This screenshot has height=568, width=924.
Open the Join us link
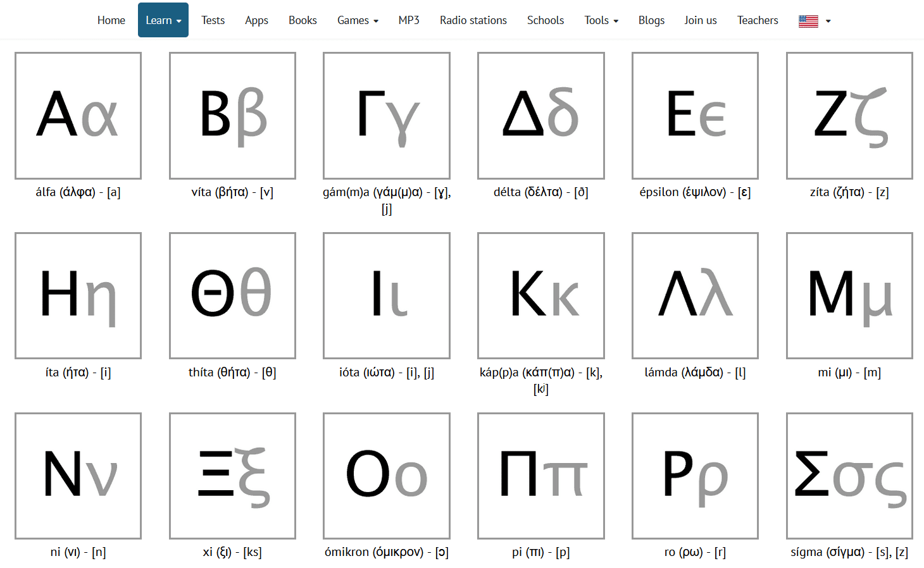tap(700, 20)
